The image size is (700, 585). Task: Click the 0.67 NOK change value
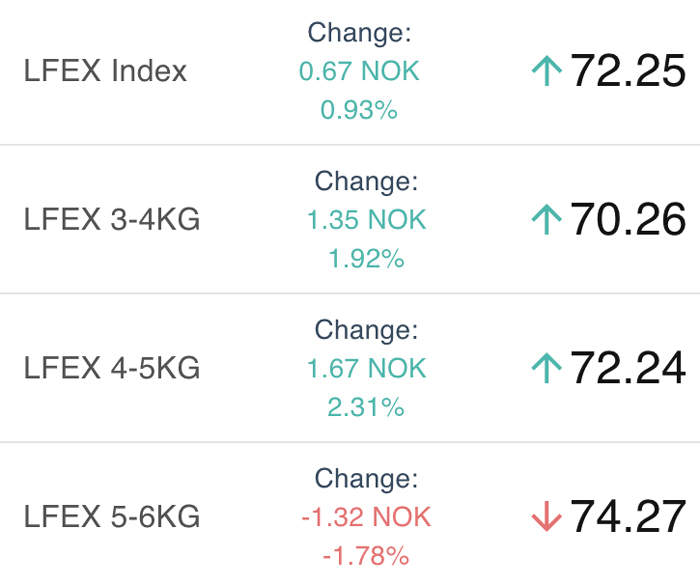[359, 71]
